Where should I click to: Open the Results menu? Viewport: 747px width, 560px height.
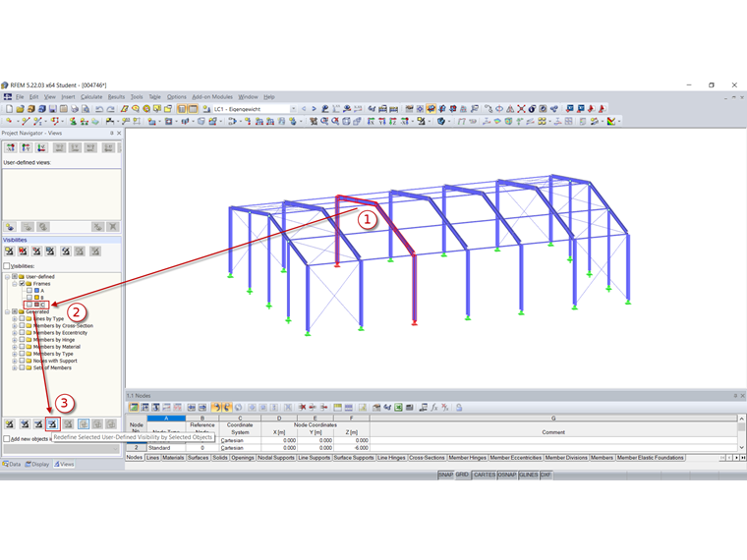pyautogui.click(x=116, y=96)
